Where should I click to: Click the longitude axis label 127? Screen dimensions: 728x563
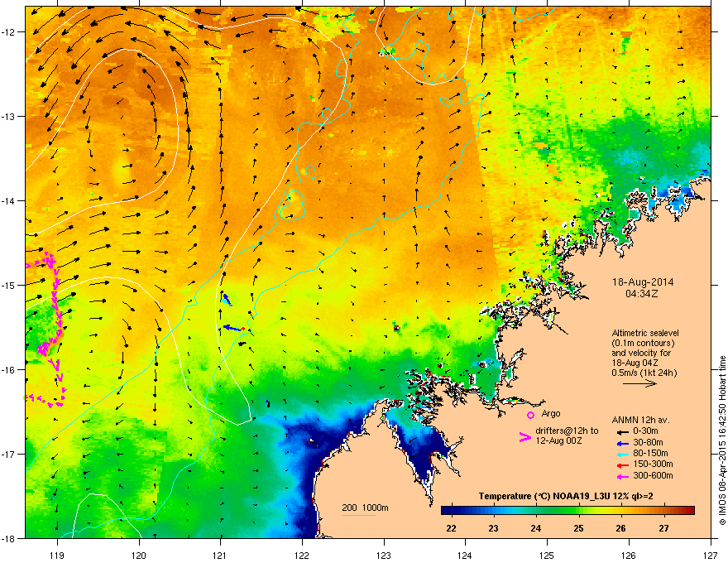[711, 556]
